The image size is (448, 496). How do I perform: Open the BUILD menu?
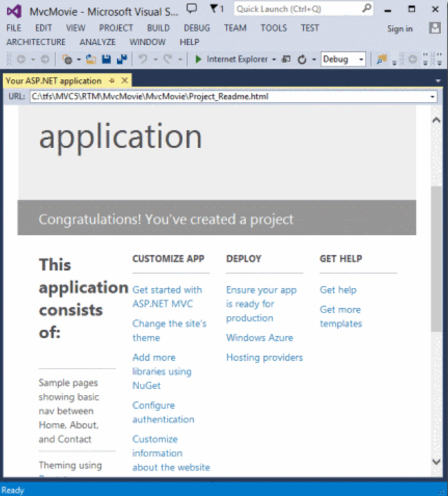[158, 28]
